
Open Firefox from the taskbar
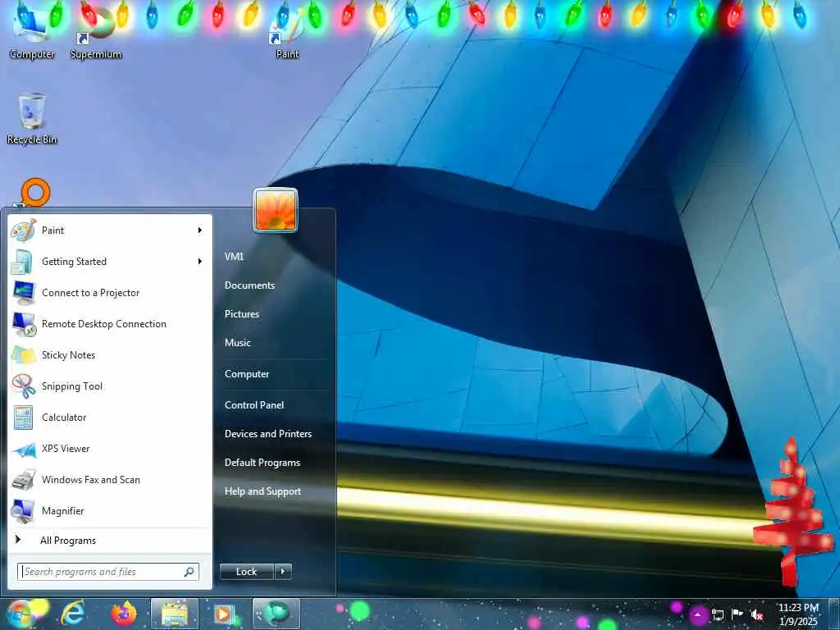tap(124, 614)
